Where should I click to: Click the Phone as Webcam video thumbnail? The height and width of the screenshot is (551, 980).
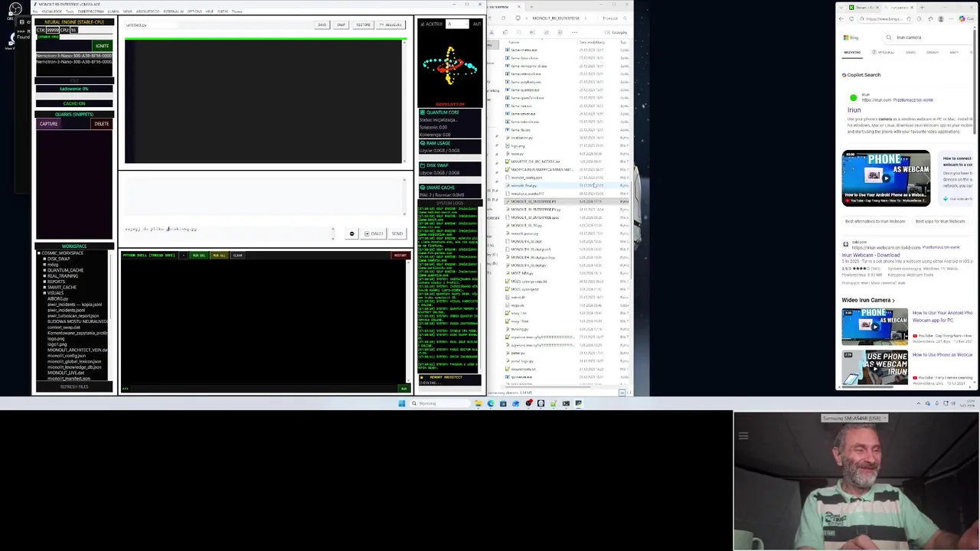[x=887, y=178]
